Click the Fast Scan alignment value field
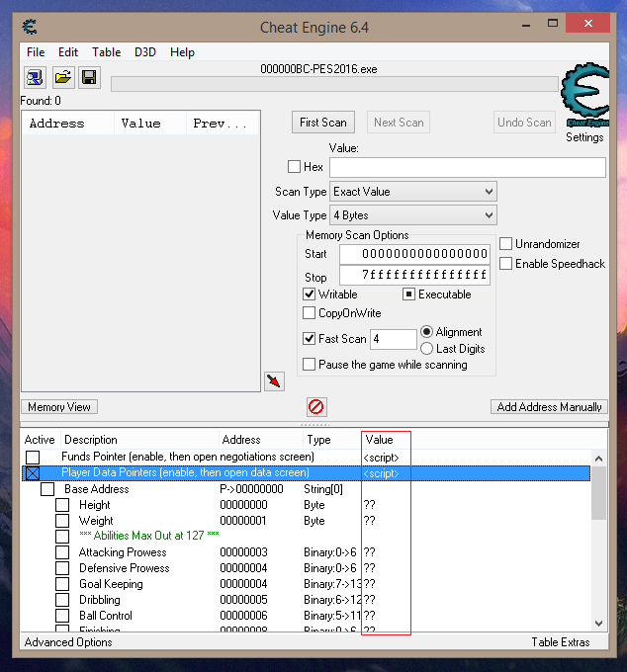This screenshot has width=627, height=672. pos(394,339)
